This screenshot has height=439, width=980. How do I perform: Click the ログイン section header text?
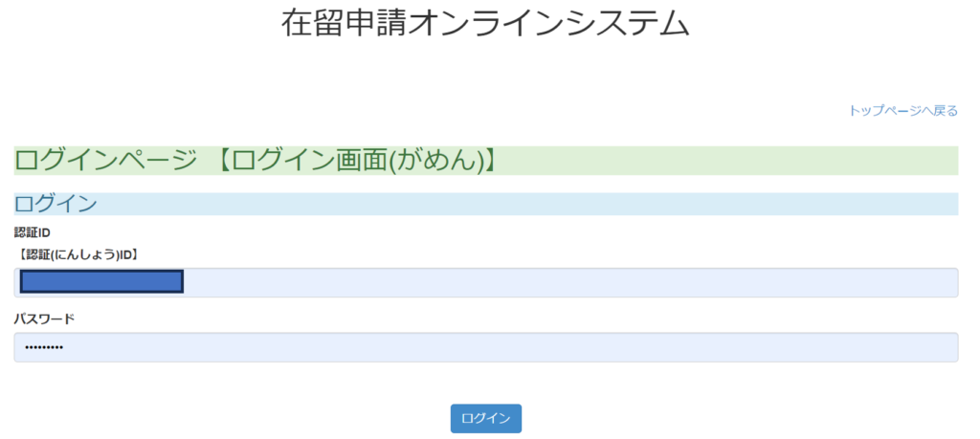click(x=56, y=204)
